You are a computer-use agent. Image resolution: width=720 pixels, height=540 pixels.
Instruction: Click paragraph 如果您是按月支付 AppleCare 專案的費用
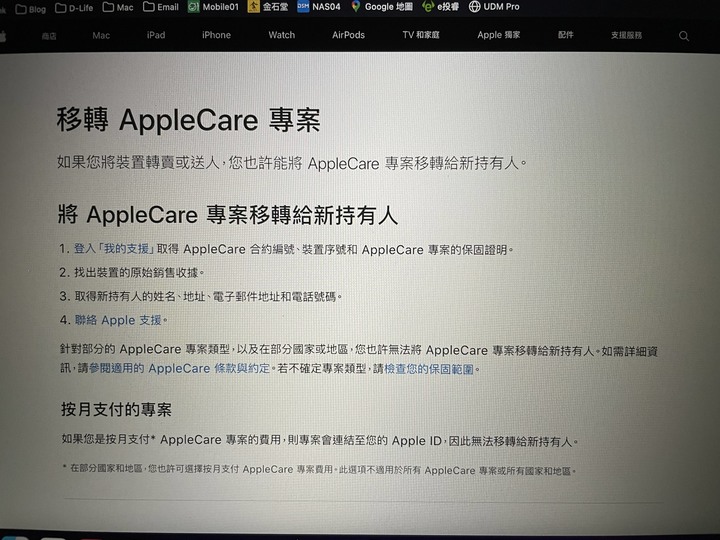pos(320,440)
